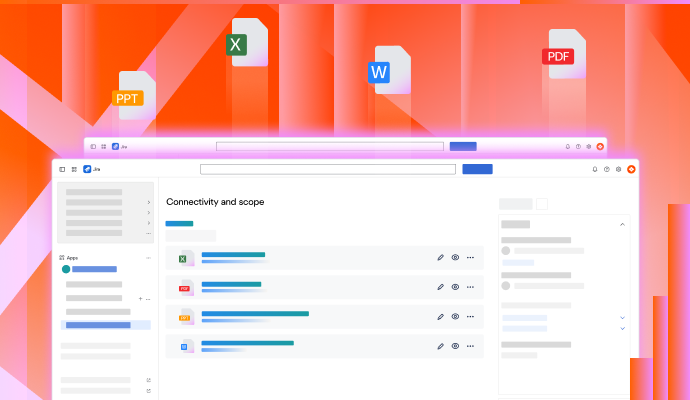Click the orange profile avatar in front window
Screen dimensions: 690x400
[631, 169]
